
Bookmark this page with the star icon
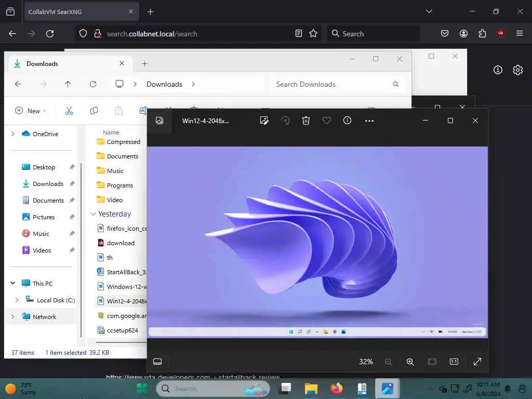coord(313,33)
